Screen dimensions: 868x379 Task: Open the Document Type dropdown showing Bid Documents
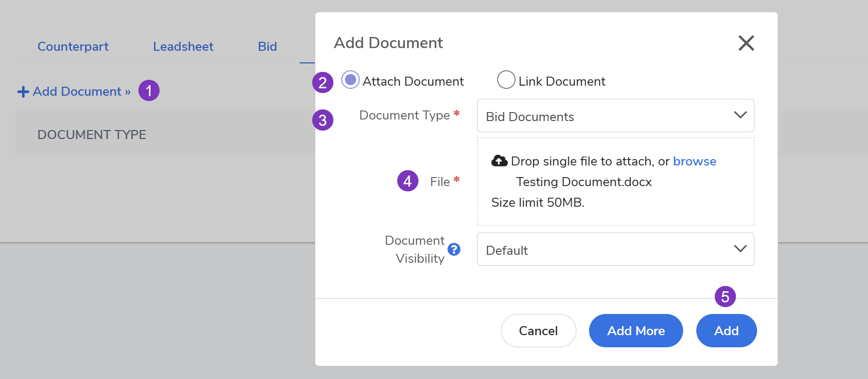tap(615, 116)
